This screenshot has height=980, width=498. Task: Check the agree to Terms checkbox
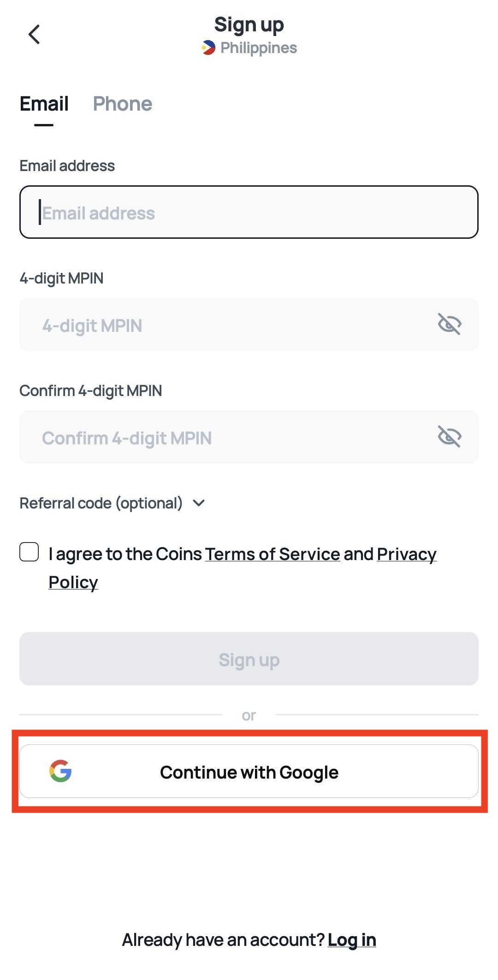pos(29,552)
